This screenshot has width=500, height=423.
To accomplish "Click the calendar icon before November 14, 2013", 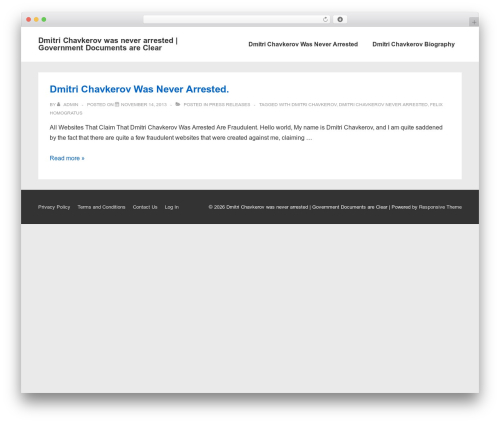I will (117, 104).
